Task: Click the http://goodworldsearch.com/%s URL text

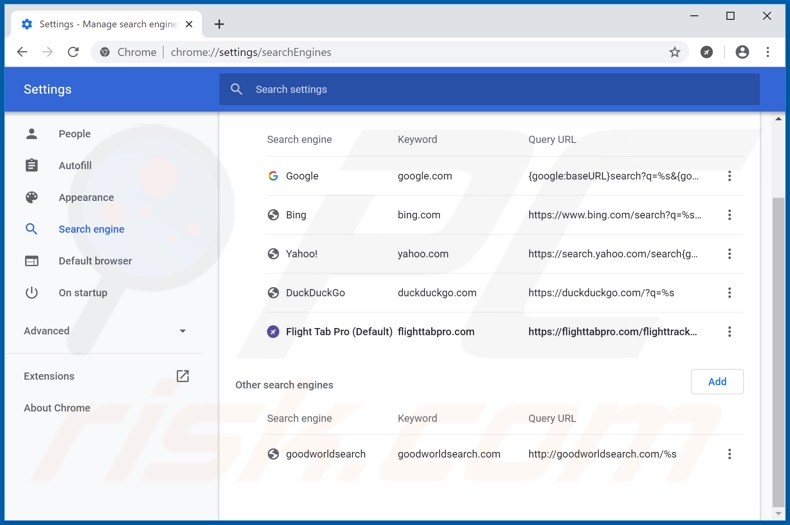Action: (602, 454)
